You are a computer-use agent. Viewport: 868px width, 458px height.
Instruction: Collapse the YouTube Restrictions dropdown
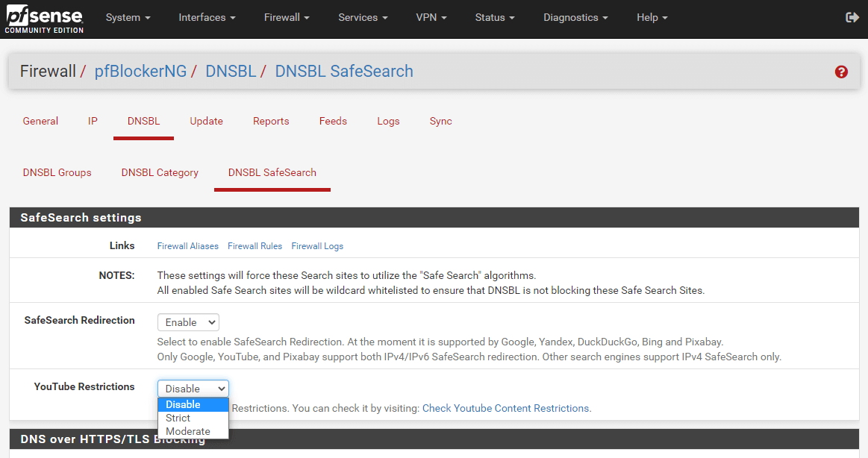pos(193,389)
